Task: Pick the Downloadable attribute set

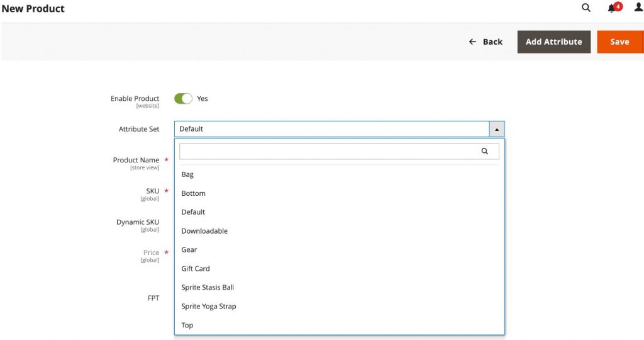Action: [204, 231]
